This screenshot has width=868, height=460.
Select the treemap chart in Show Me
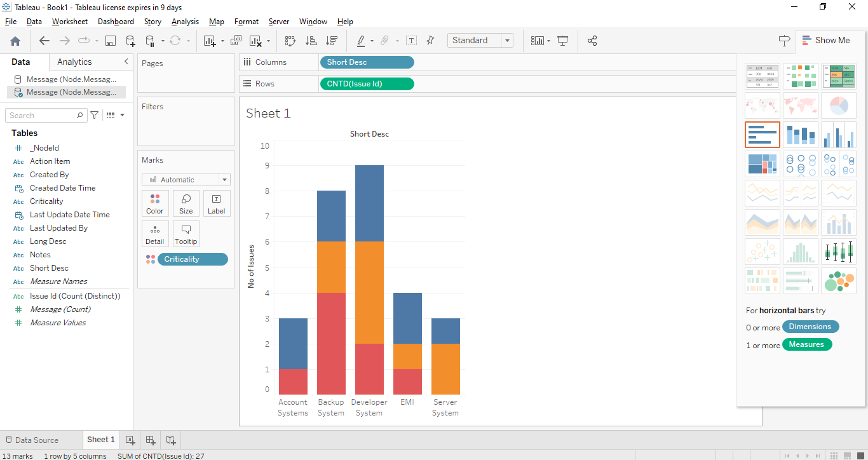pyautogui.click(x=762, y=164)
